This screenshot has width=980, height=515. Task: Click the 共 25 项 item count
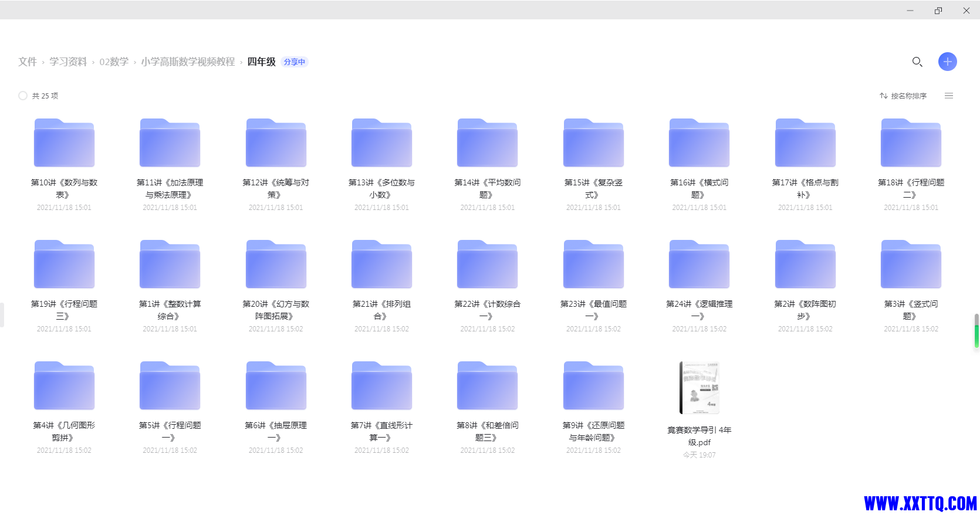pyautogui.click(x=45, y=96)
